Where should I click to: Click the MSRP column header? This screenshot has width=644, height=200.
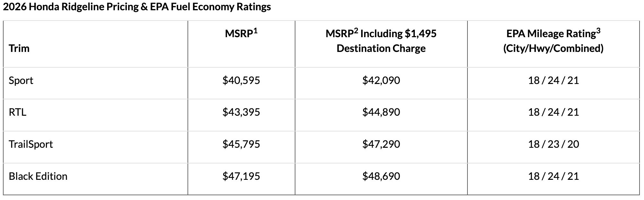coord(241,33)
